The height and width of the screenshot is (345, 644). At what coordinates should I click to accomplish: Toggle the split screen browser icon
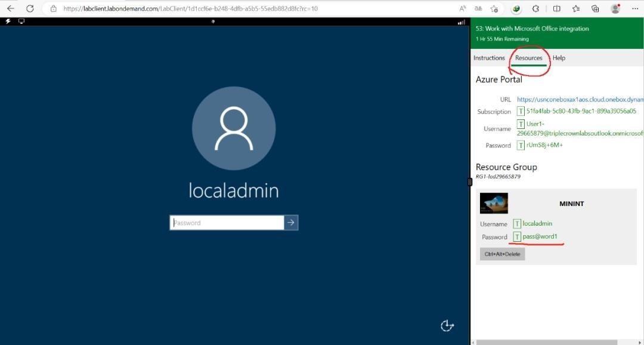(x=556, y=9)
